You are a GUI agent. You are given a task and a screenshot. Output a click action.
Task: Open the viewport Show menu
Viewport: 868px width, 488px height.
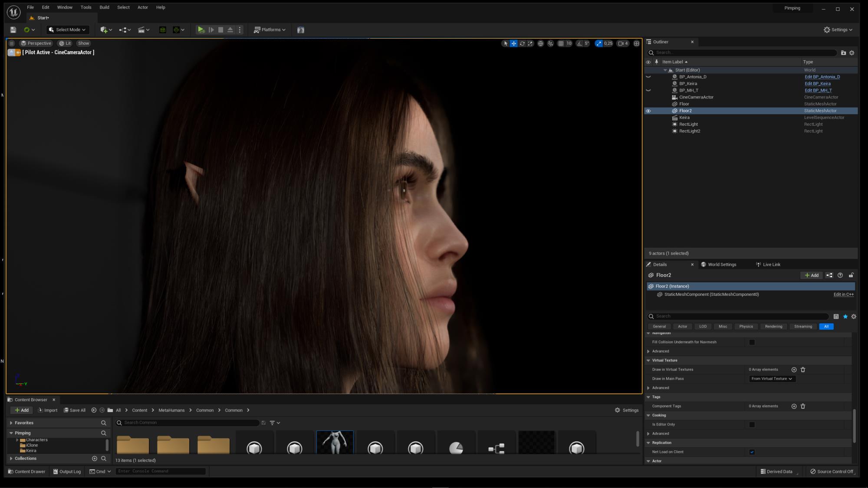(x=83, y=43)
